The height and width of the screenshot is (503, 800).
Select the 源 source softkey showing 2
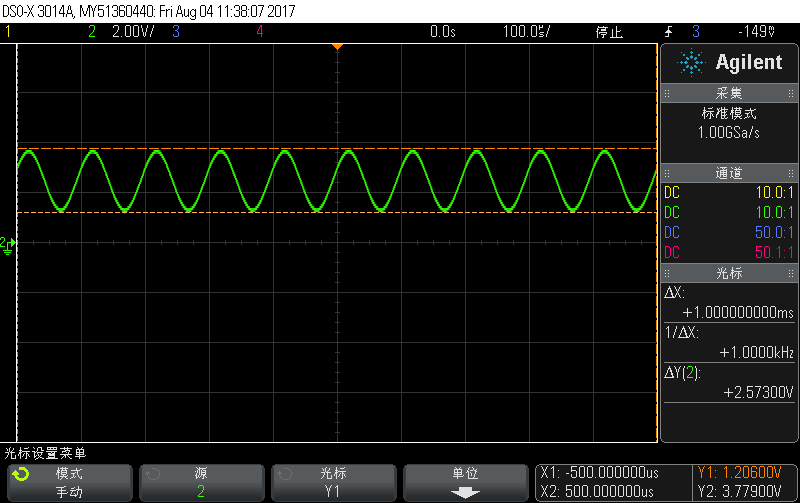(x=202, y=483)
